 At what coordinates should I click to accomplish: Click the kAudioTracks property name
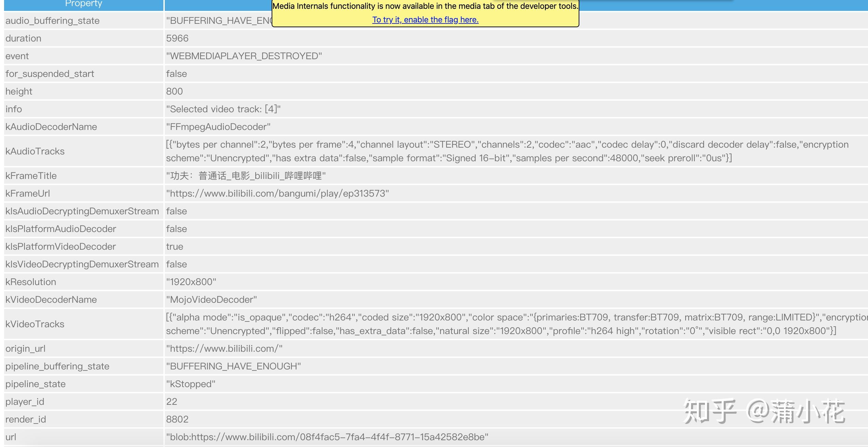pyautogui.click(x=35, y=151)
